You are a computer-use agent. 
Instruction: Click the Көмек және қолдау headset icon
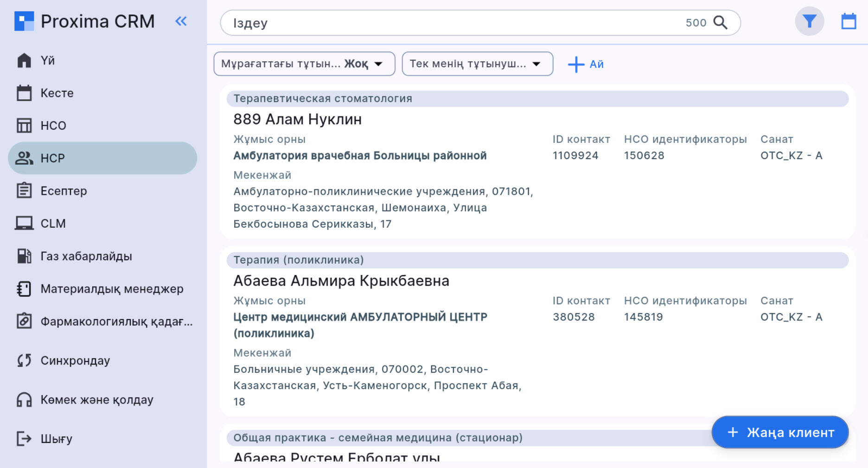point(24,400)
